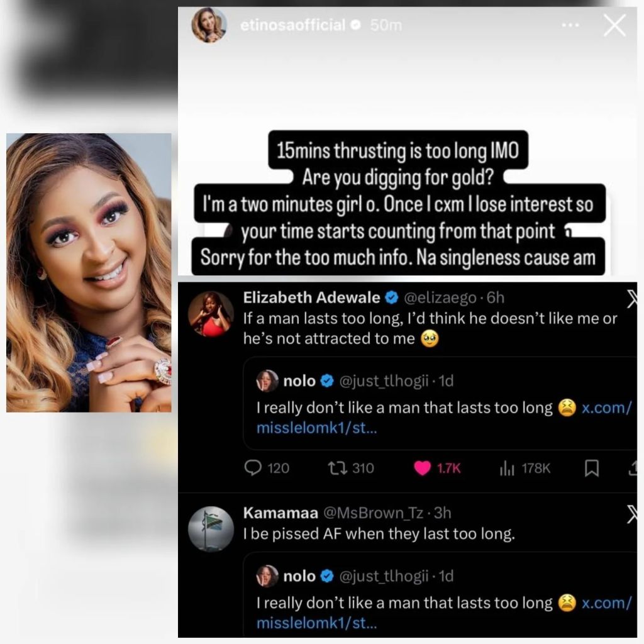The height and width of the screenshot is (644, 644).
Task: Open the @just_tlhogii handle in first quoted tweet
Action: [384, 381]
